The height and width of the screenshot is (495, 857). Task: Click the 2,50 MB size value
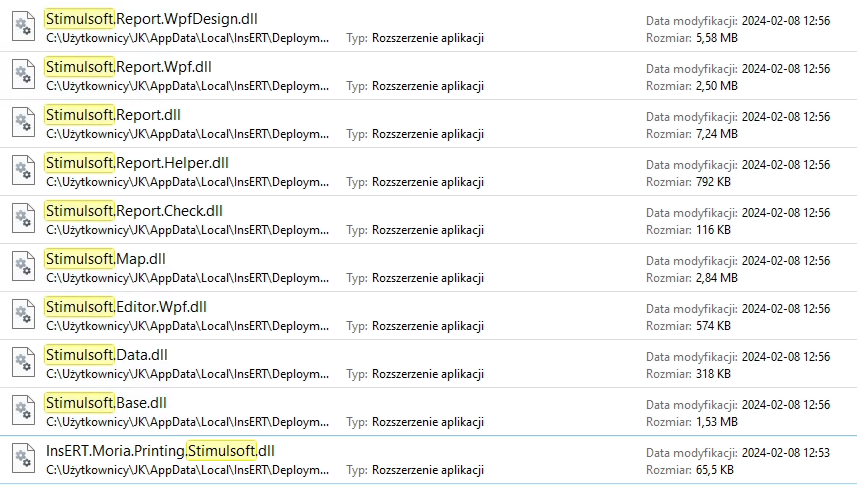click(x=717, y=86)
